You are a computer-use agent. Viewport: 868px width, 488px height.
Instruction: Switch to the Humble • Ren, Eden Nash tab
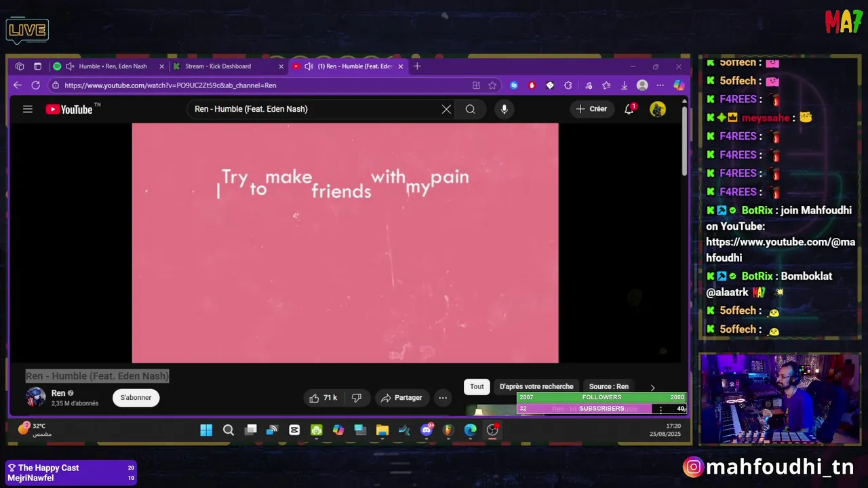point(108,66)
